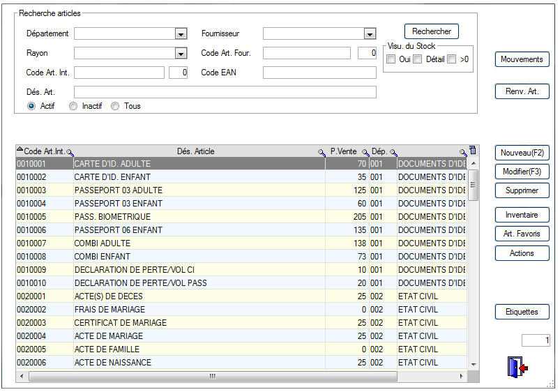This screenshot has width=560, height=392.
Task: Select row FRAIS DE MARIAGE
Action: click(241, 310)
